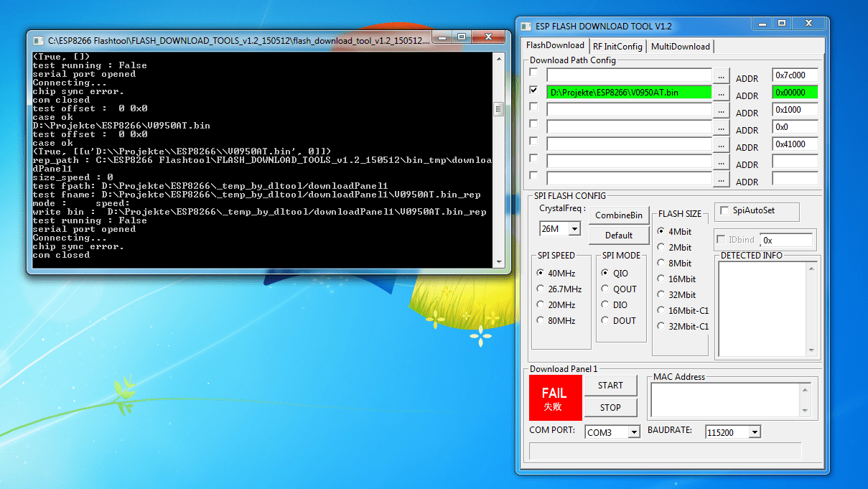Select 2Mbit flash size

(x=661, y=247)
